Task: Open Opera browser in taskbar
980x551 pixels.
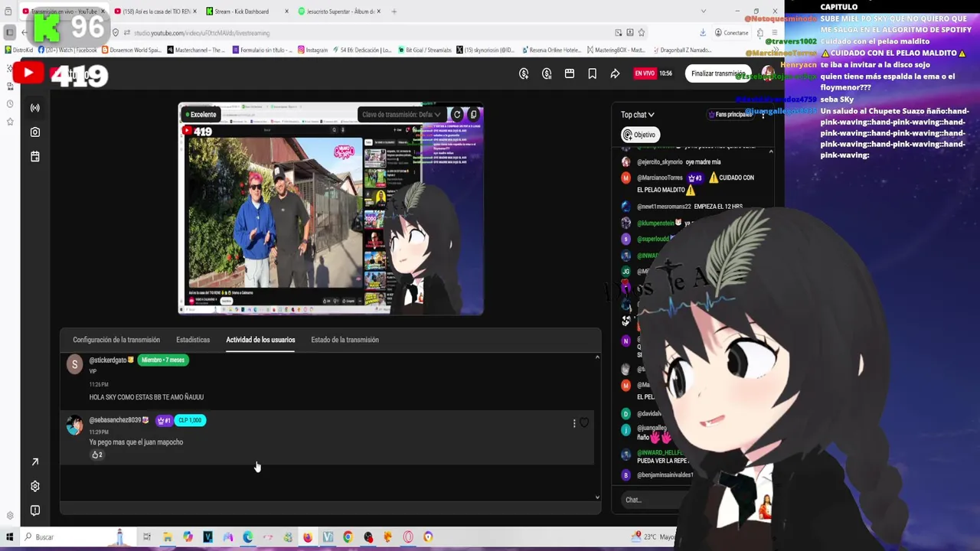Action: (x=408, y=537)
